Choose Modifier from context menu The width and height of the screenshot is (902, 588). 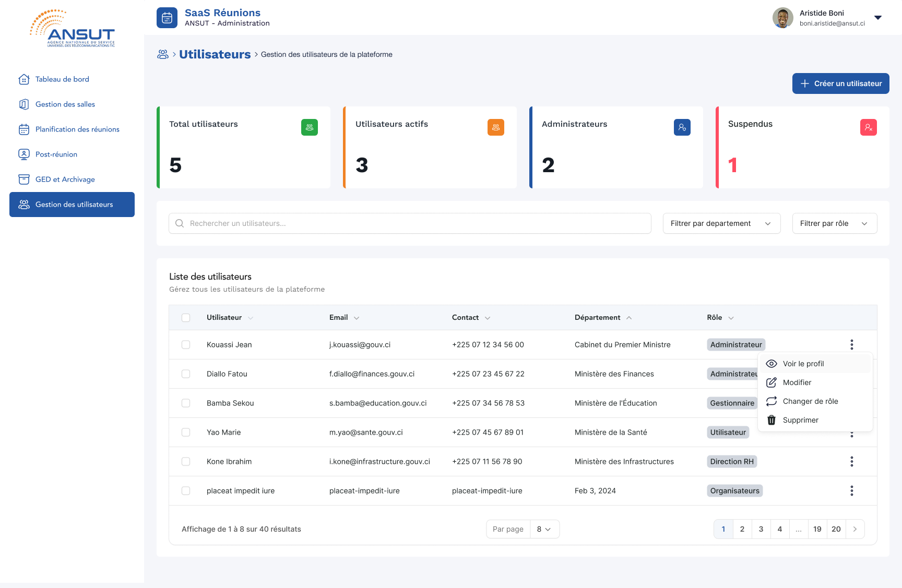point(815,382)
